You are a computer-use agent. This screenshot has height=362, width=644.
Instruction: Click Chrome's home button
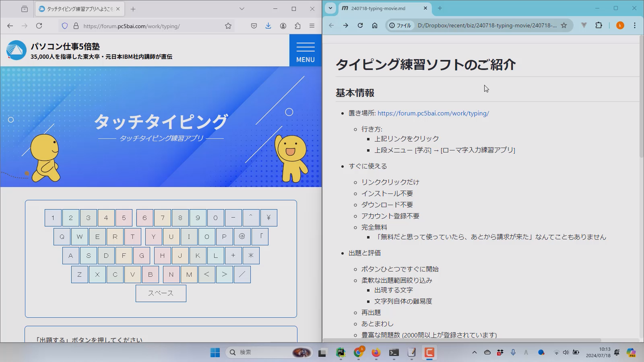pos(375,25)
